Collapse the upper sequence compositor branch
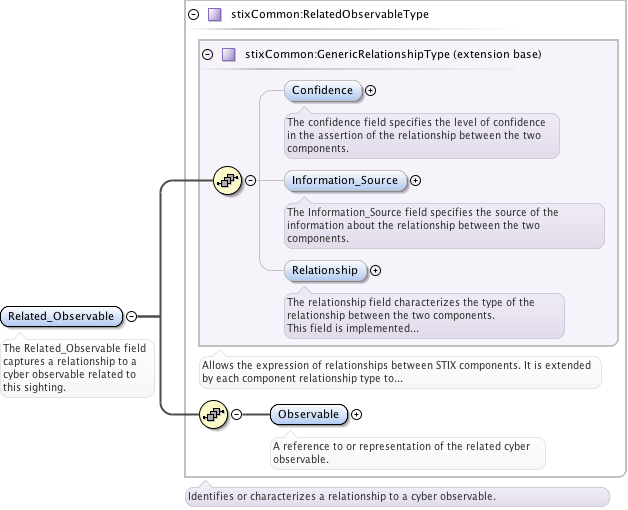628x510 pixels. (250, 181)
